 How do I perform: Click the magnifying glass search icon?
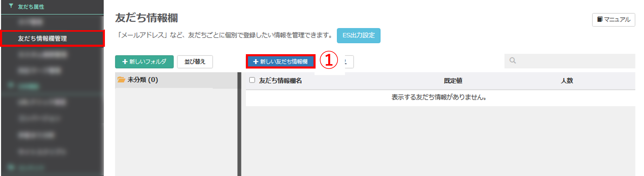pos(512,61)
